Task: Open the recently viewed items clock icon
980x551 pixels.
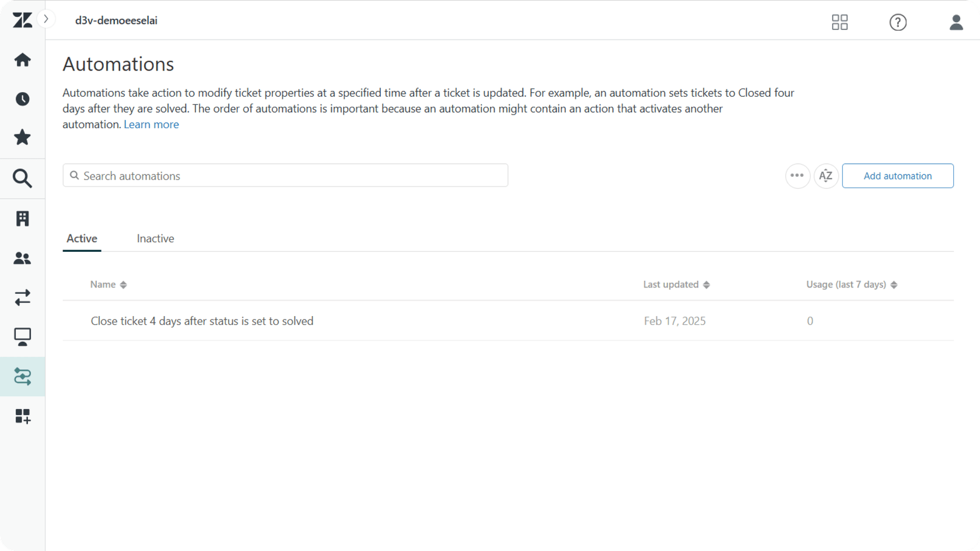Action: point(22,99)
